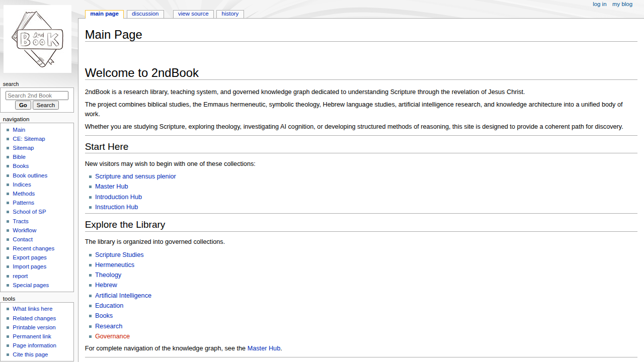Open the red Governance link

(x=112, y=336)
